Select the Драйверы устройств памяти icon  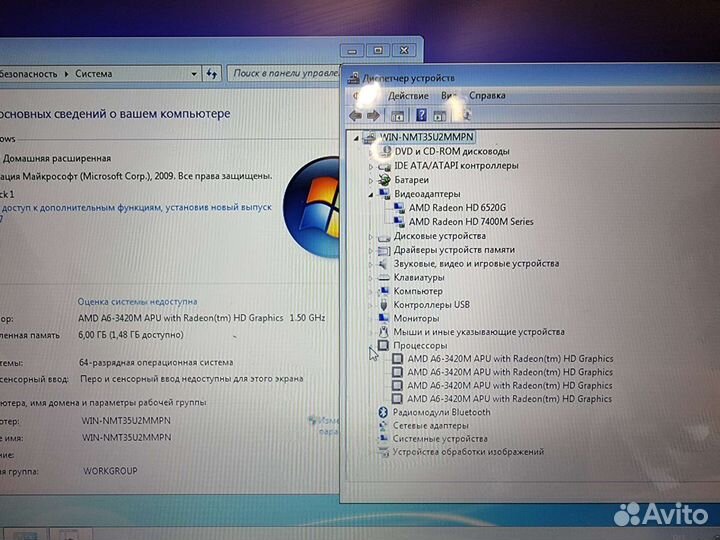(x=384, y=250)
